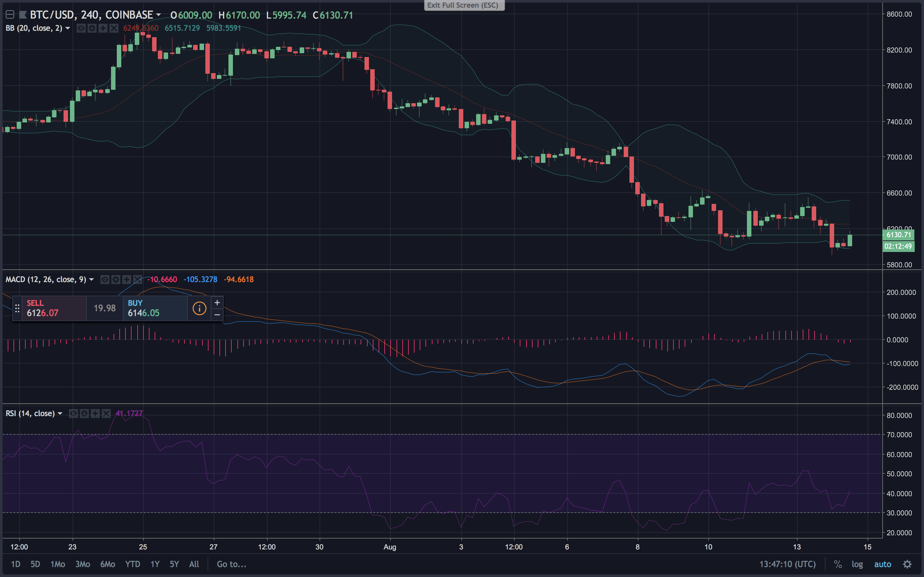Image resolution: width=924 pixels, height=577 pixels.
Task: Open RSI indicator settings gear
Action: (84, 414)
